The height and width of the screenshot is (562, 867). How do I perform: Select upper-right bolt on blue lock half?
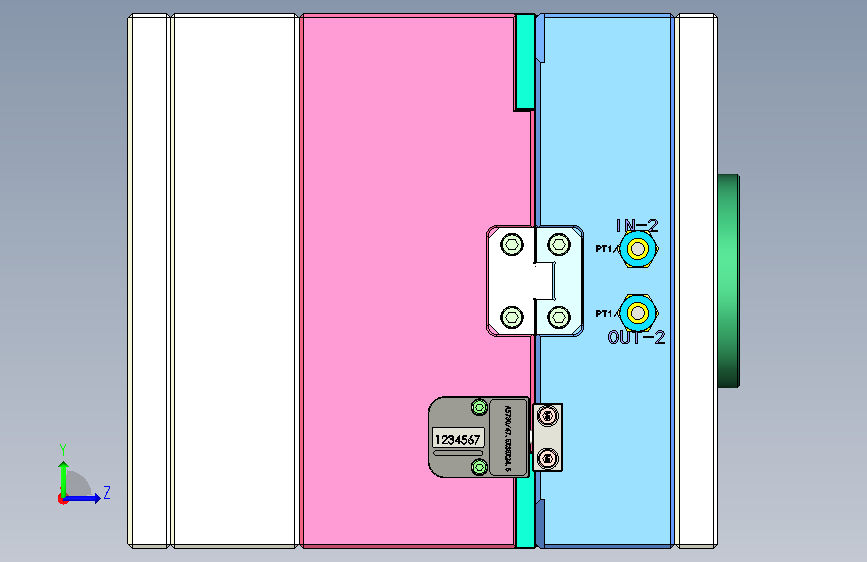pyautogui.click(x=558, y=244)
